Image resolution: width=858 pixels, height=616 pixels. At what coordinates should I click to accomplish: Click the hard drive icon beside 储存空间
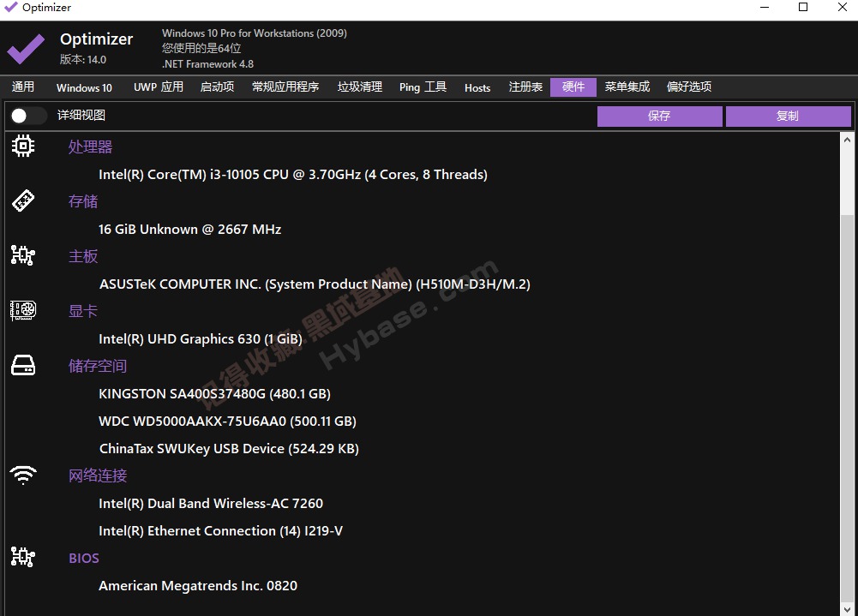click(23, 365)
